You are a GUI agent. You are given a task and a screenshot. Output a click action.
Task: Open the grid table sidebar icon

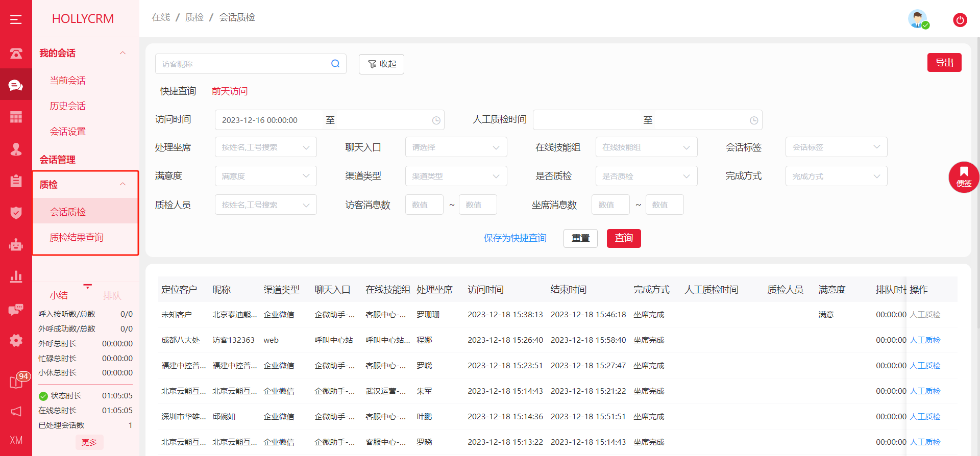click(x=16, y=117)
